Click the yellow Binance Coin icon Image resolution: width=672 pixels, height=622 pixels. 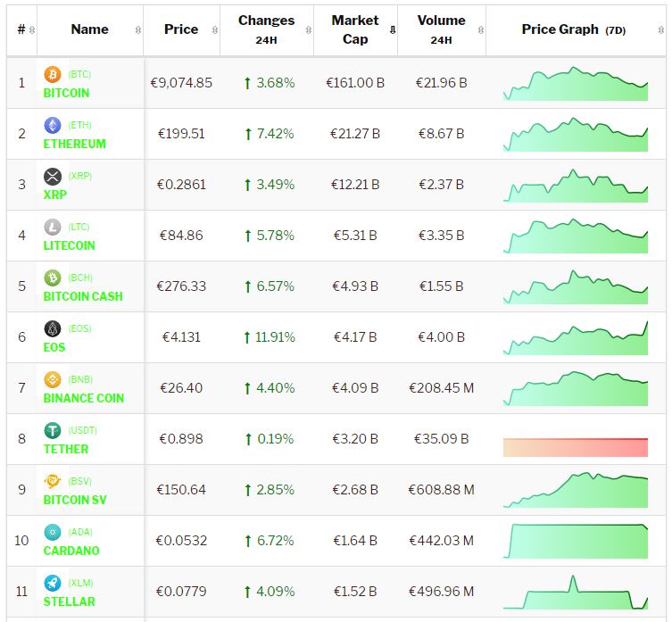click(52, 379)
